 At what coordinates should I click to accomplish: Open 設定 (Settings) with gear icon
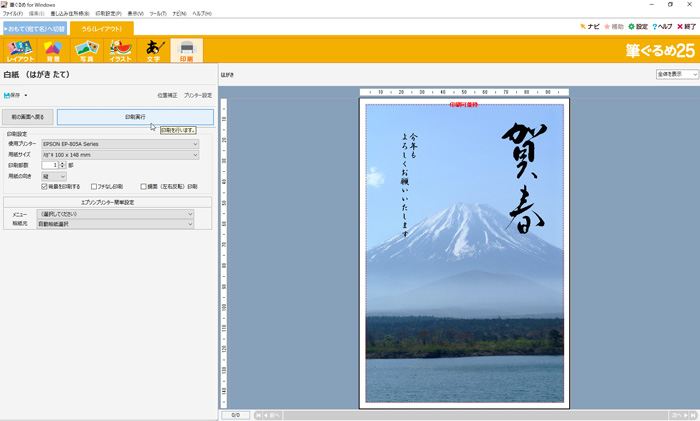tap(637, 27)
